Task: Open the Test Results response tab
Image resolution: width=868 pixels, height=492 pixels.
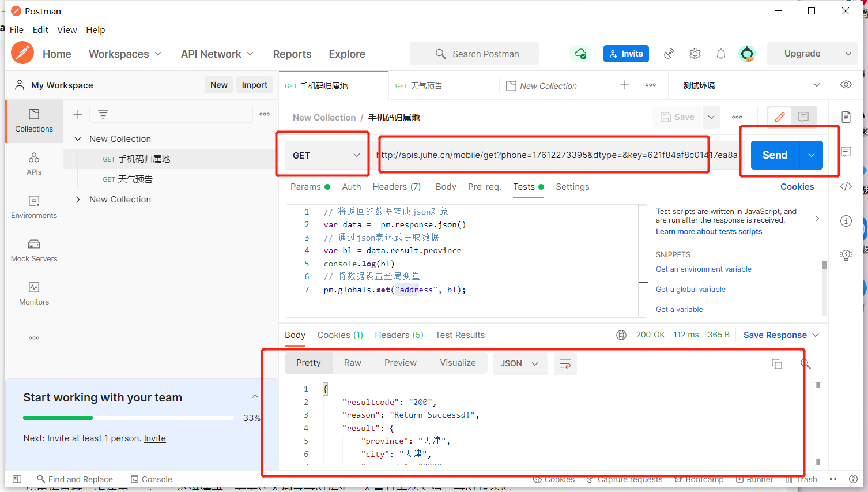Action: 460,335
